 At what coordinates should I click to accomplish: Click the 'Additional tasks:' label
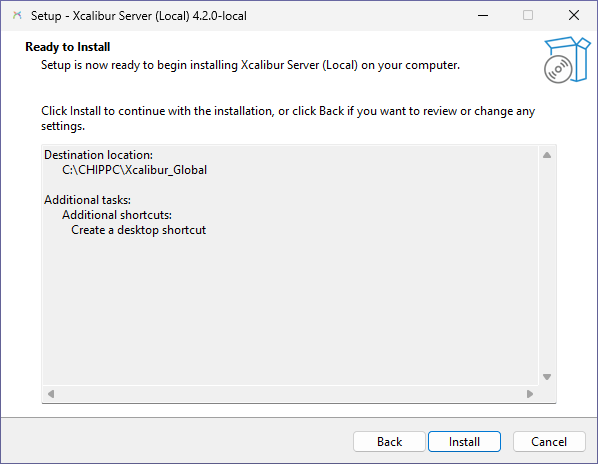click(x=87, y=200)
